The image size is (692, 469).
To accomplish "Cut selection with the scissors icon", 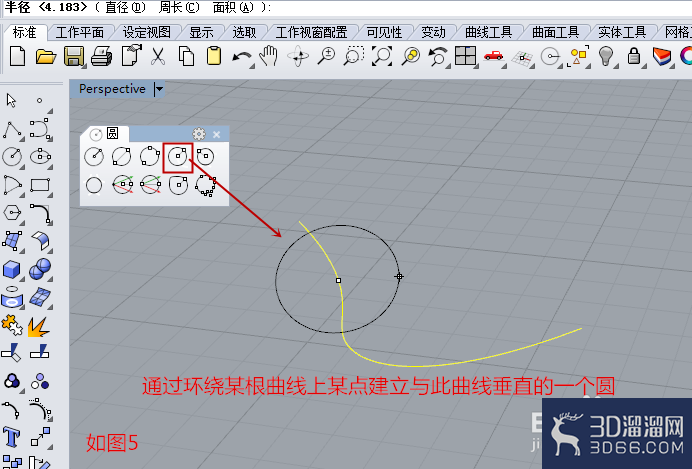I will point(158,56).
